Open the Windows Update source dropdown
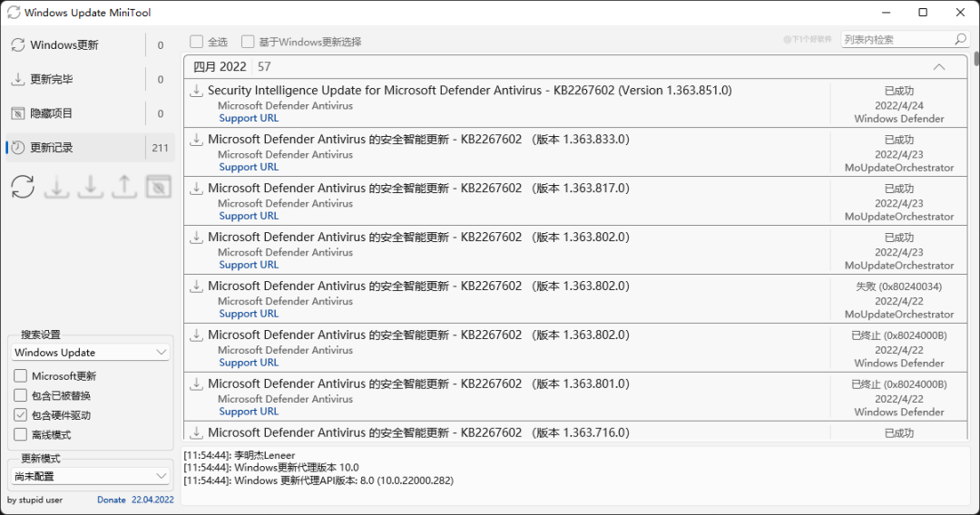The width and height of the screenshot is (980, 515). click(91, 353)
